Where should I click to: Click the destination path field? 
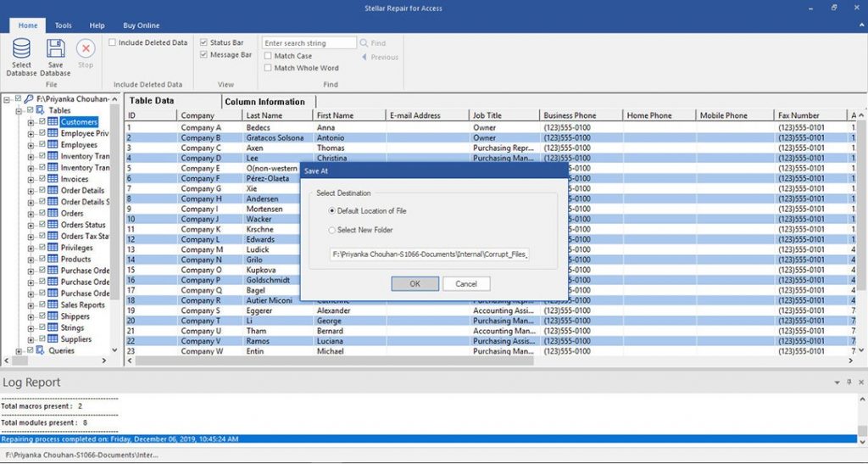coord(429,254)
